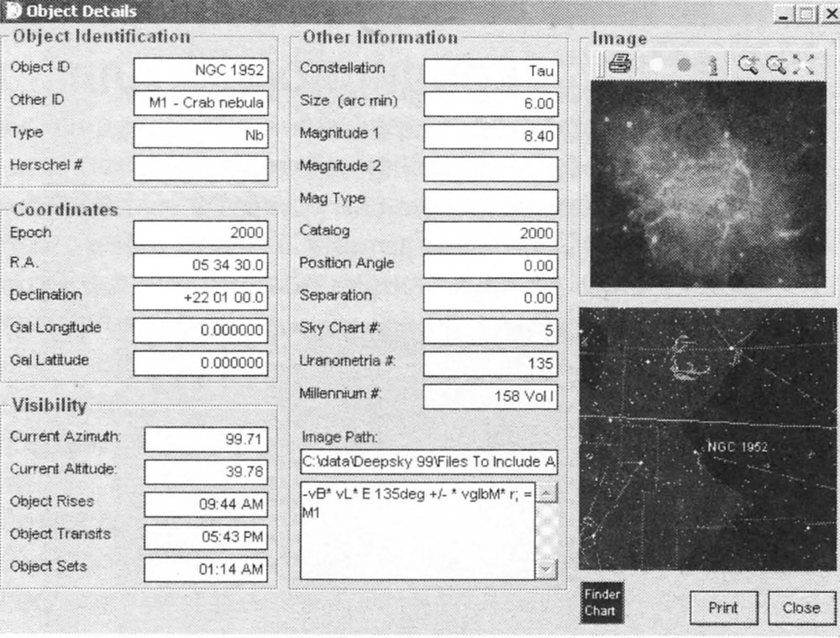Click the Constellation label

(343, 68)
